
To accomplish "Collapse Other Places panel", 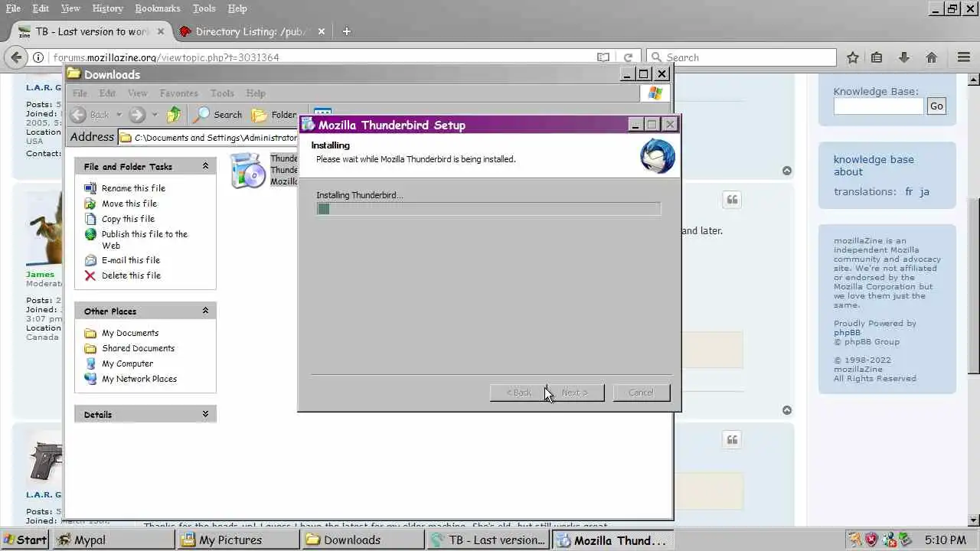I will 205,311.
